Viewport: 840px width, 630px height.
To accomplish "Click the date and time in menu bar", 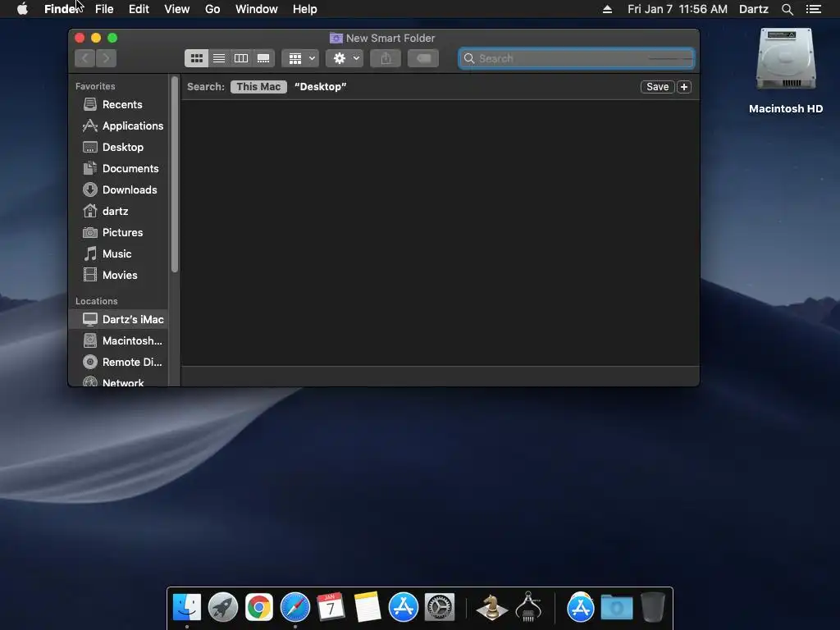I will 677,9.
